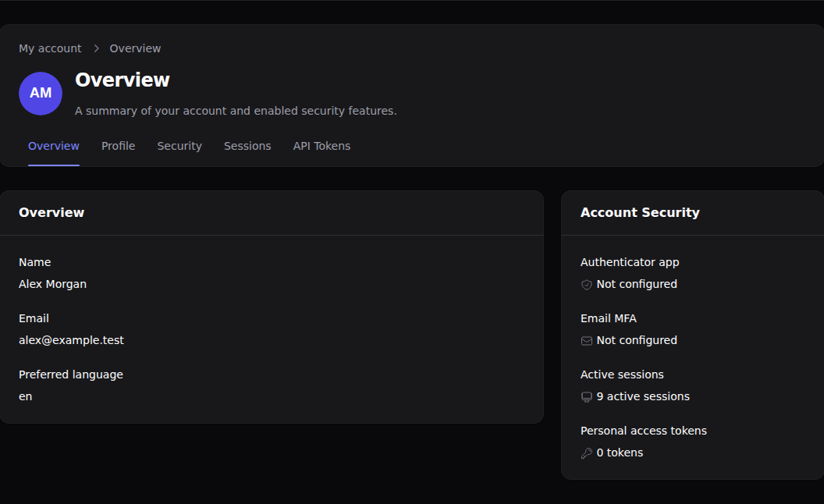Click the Personal access tokens label
Viewport: 824px width, 504px height.
(643, 431)
